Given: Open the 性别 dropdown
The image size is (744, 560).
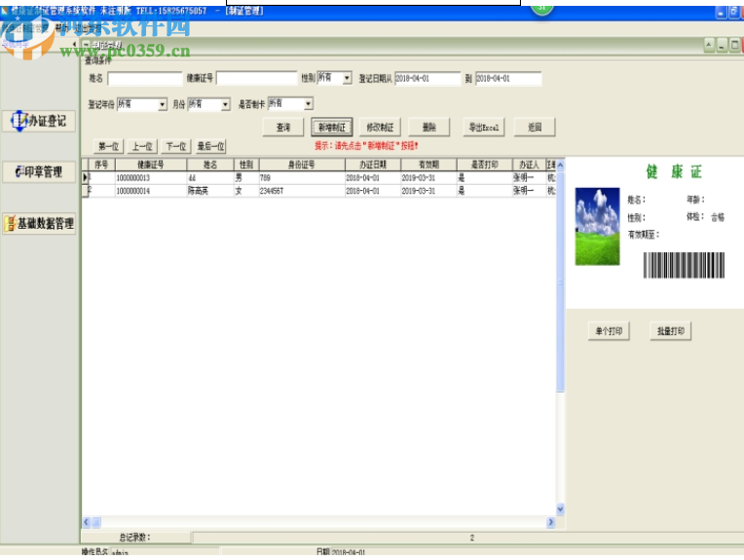Looking at the screenshot, I should 335,78.
